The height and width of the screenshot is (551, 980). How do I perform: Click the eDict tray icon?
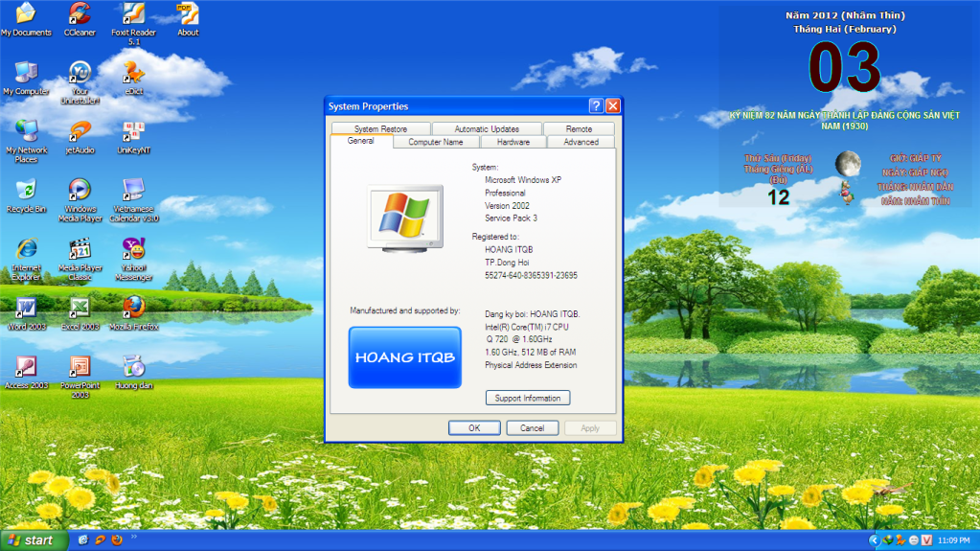900,540
